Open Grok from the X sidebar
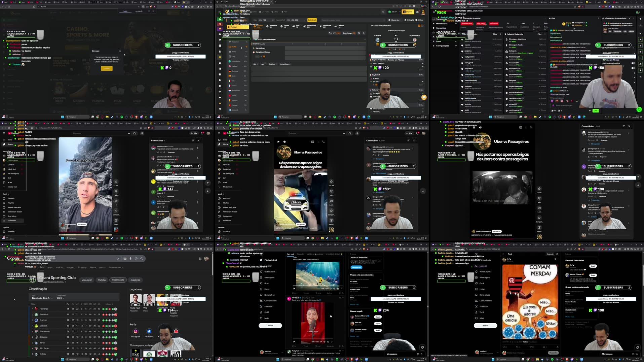 [x=267, y=283]
